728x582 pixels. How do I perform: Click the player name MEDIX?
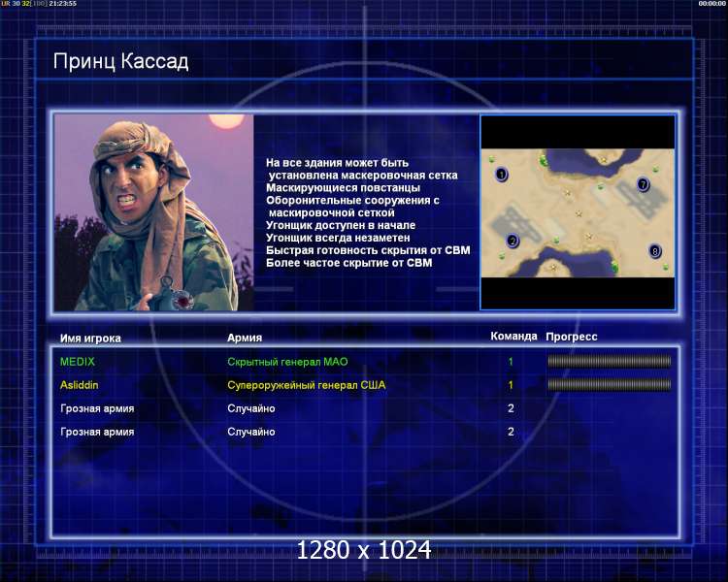tap(78, 362)
